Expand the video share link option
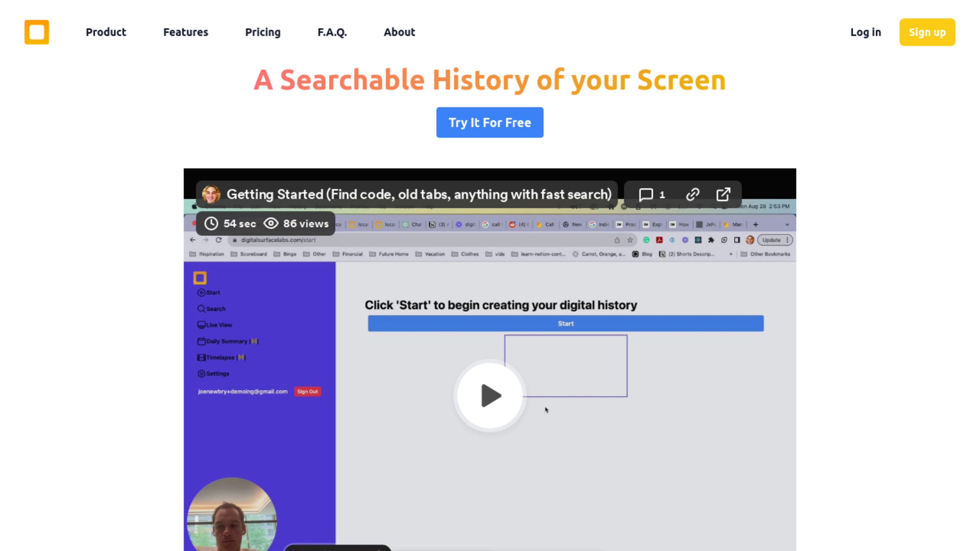The width and height of the screenshot is (980, 551). click(x=693, y=194)
